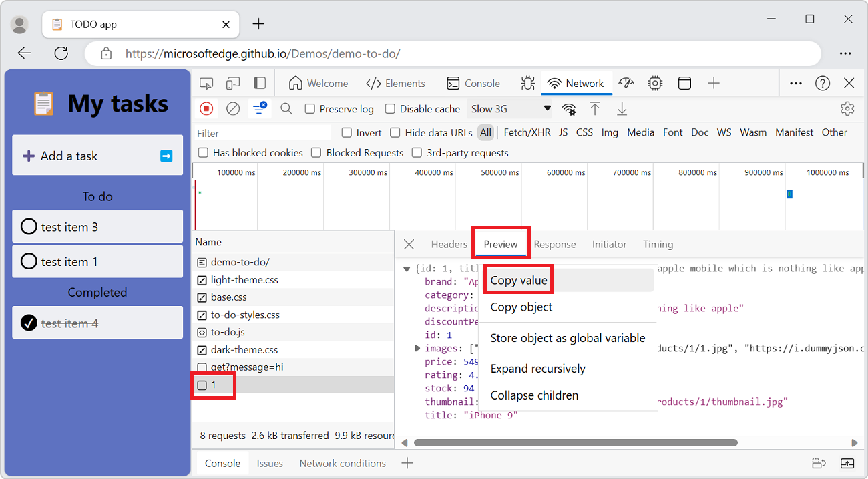This screenshot has width=868, height=479.
Task: Stop recording network log
Action: click(x=207, y=108)
